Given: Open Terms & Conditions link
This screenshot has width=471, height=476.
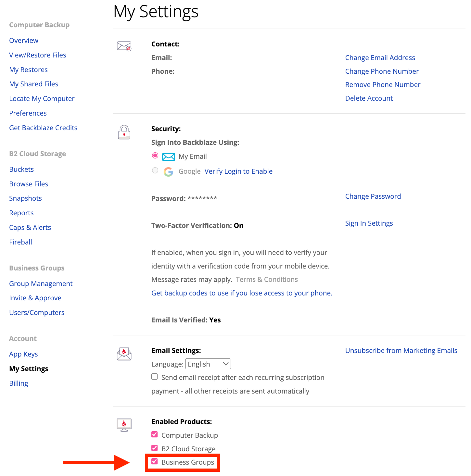Looking at the screenshot, I should [267, 280].
